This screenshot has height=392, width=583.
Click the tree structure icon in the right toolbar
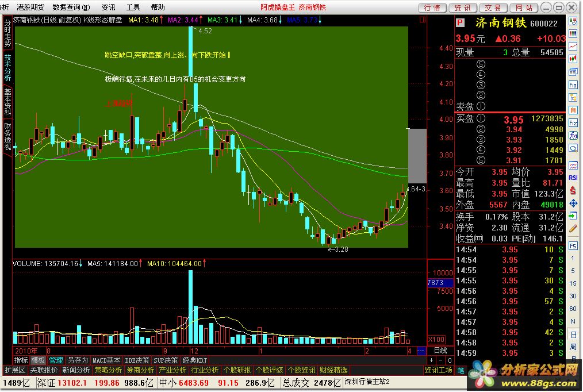573,97
